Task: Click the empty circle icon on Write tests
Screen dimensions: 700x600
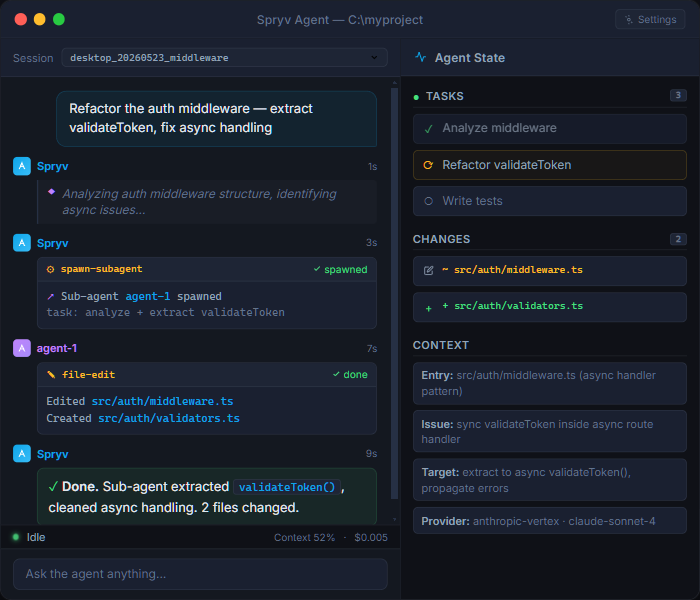Action: tap(428, 201)
